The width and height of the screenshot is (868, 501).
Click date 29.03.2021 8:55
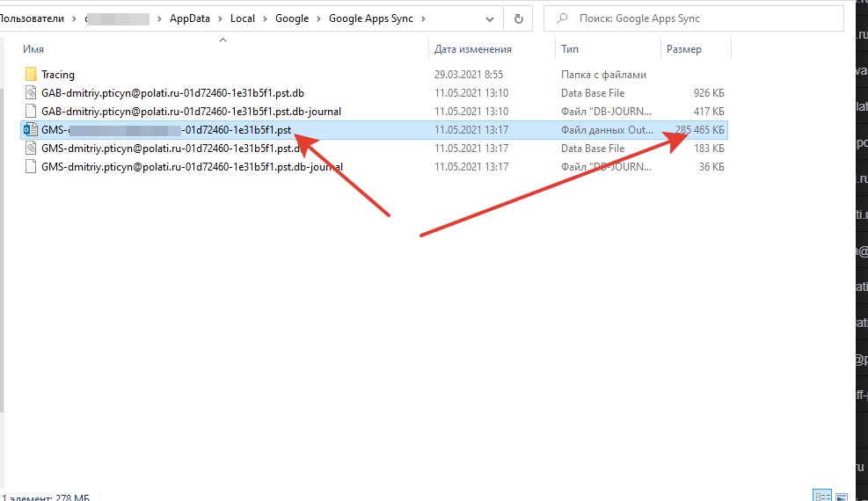[469, 75]
